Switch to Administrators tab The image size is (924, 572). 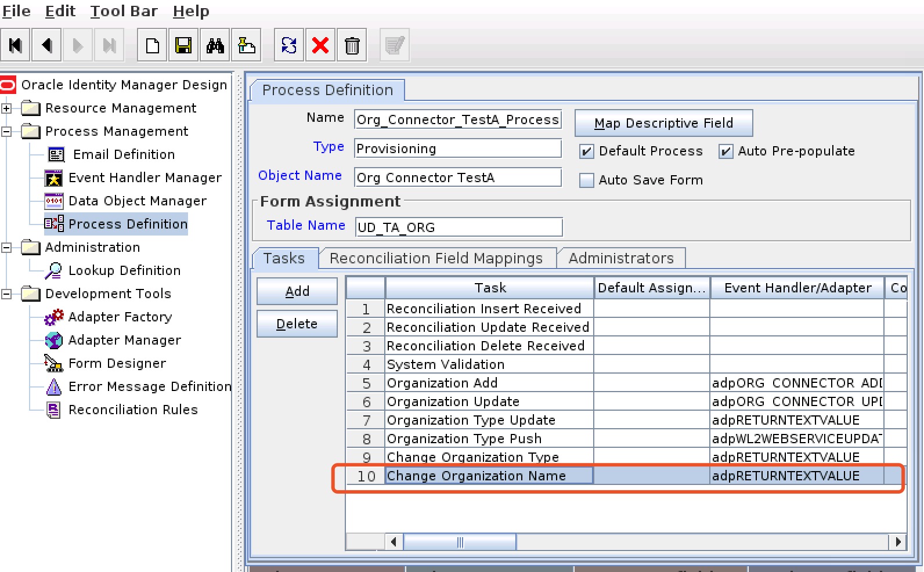tap(621, 258)
